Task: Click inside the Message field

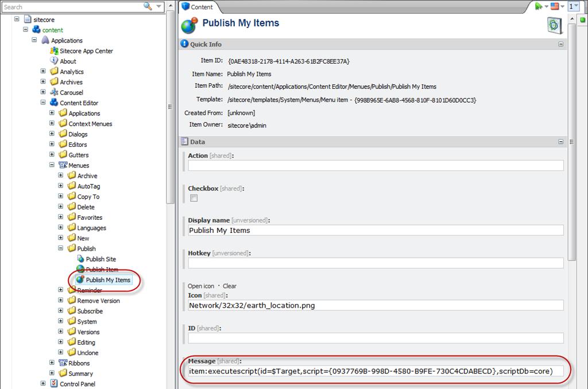Action: point(376,371)
